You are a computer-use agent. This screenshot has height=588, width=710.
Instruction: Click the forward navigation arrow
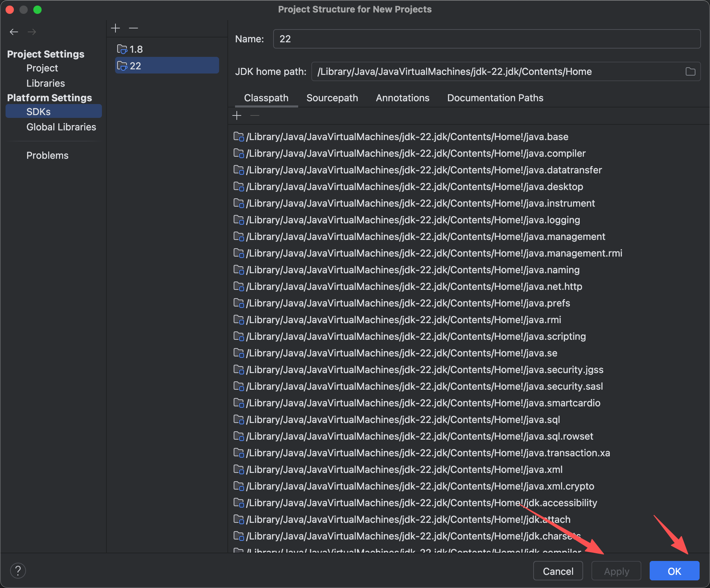point(32,32)
